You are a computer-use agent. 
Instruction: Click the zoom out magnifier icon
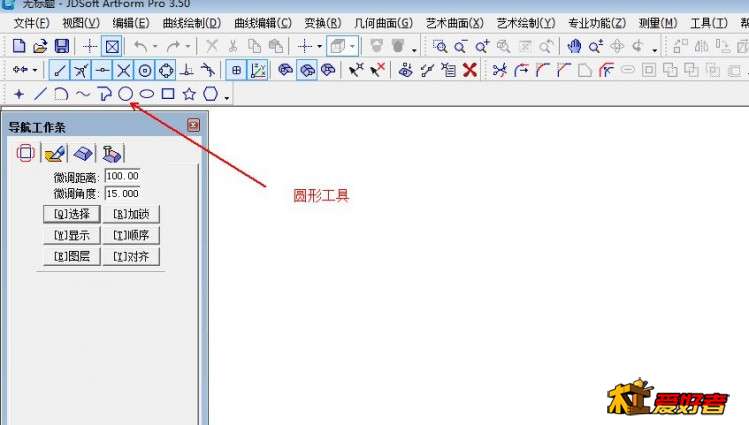click(460, 46)
